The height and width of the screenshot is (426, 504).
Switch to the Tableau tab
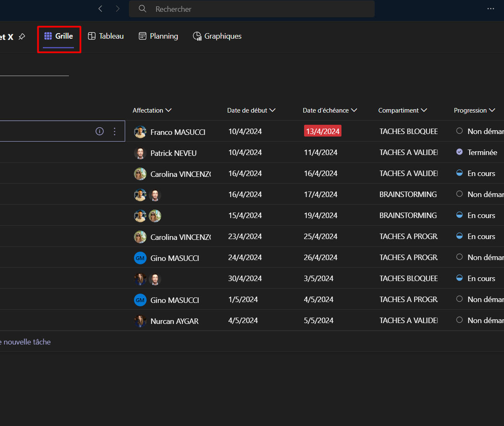coord(106,36)
